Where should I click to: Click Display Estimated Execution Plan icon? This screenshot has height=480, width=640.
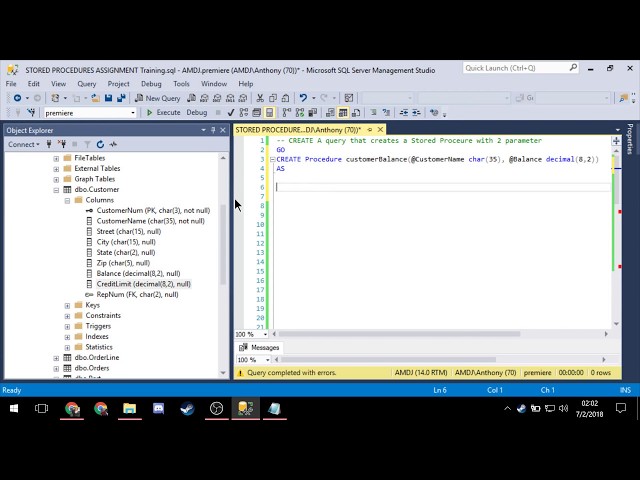244,113
